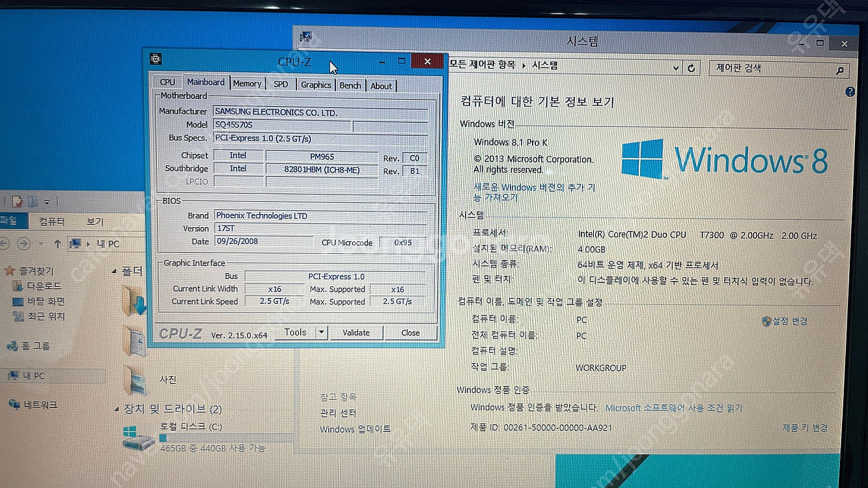Switch to the About tab in CPU-Z

click(x=381, y=86)
